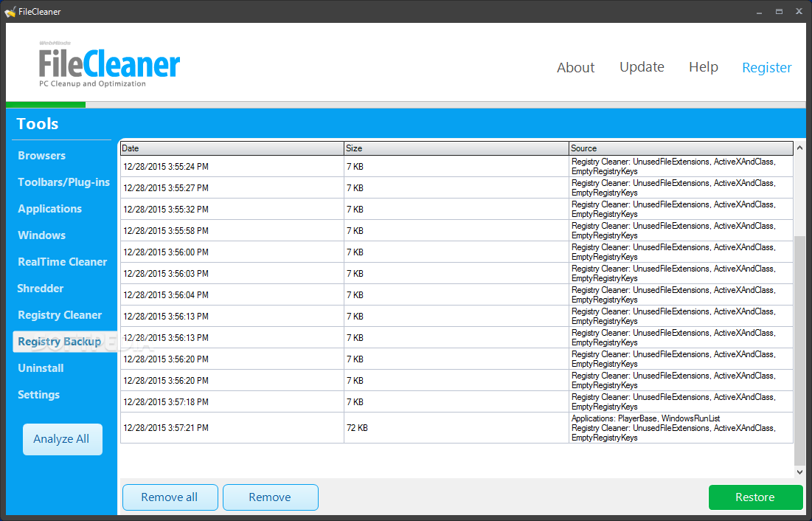
Task: Select the backup dated 12/28/2015 3:56:03 PM
Action: coord(457,273)
